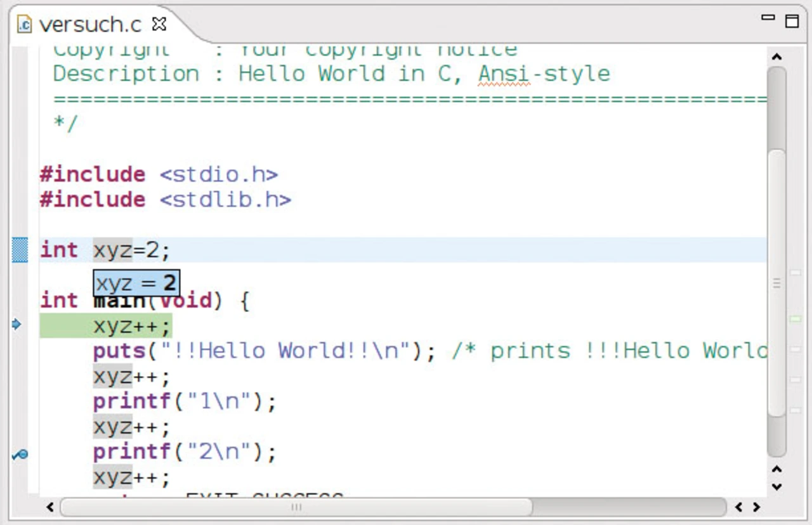Click the C file icon on versuch.c tab
812x525 pixels.
(x=24, y=25)
